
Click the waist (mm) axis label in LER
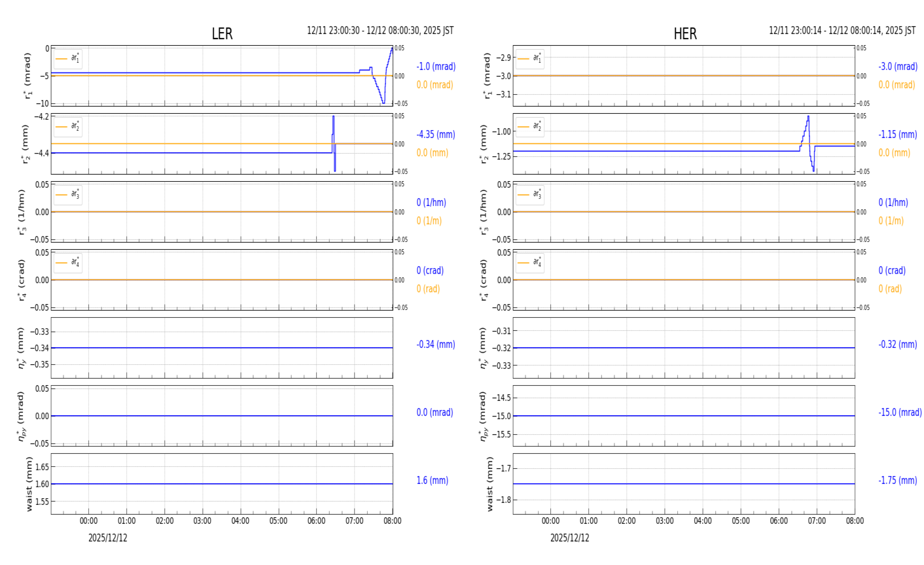(29, 484)
